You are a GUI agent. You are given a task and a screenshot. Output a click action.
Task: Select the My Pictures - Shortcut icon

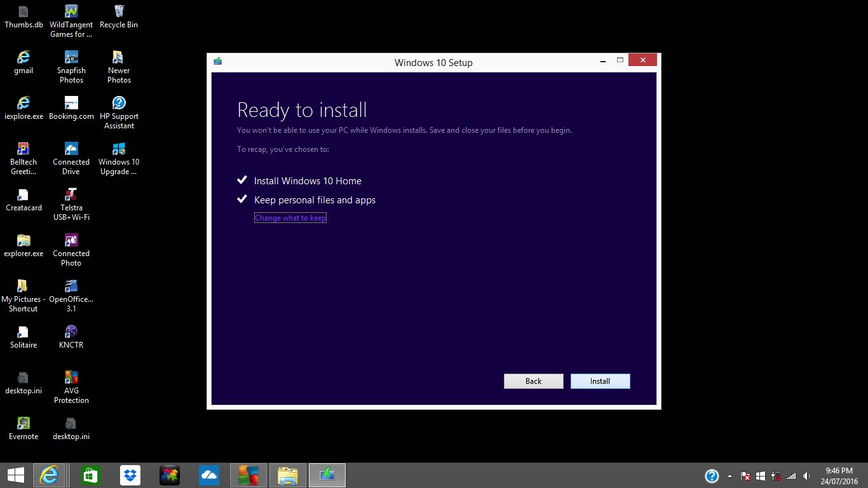[x=24, y=295]
